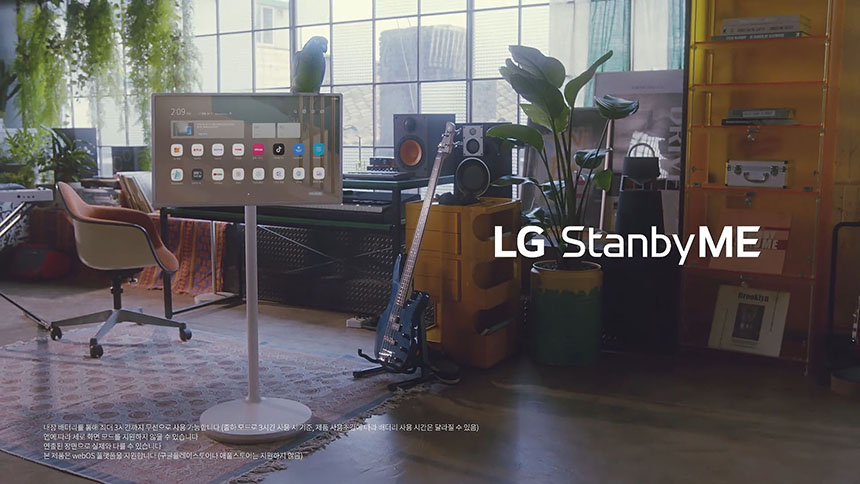
Task: Click the search magnifier icon on TV home
Action: coord(295,111)
